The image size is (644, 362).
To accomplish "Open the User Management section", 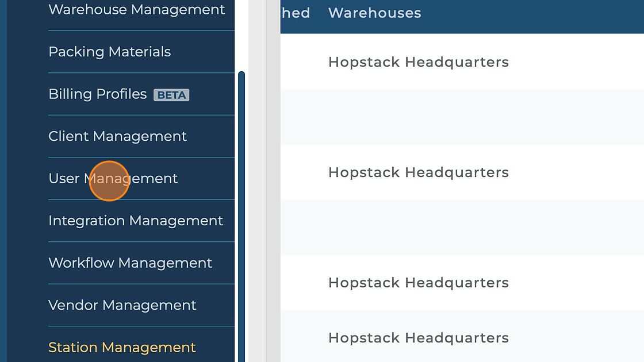I will (x=113, y=179).
